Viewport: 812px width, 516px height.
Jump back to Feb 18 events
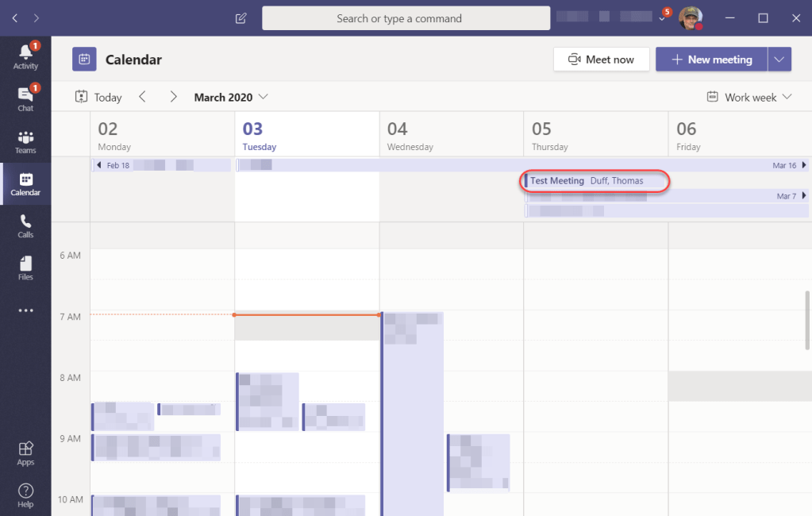[x=113, y=164]
